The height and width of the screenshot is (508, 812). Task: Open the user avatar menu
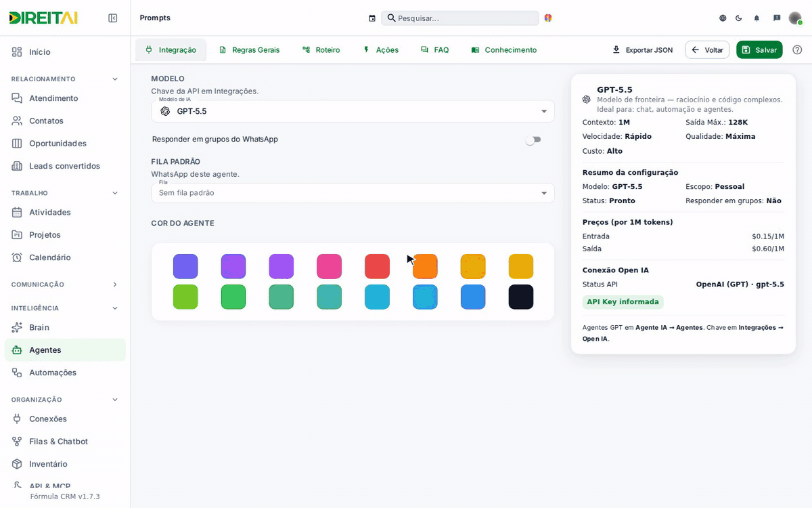(795, 18)
